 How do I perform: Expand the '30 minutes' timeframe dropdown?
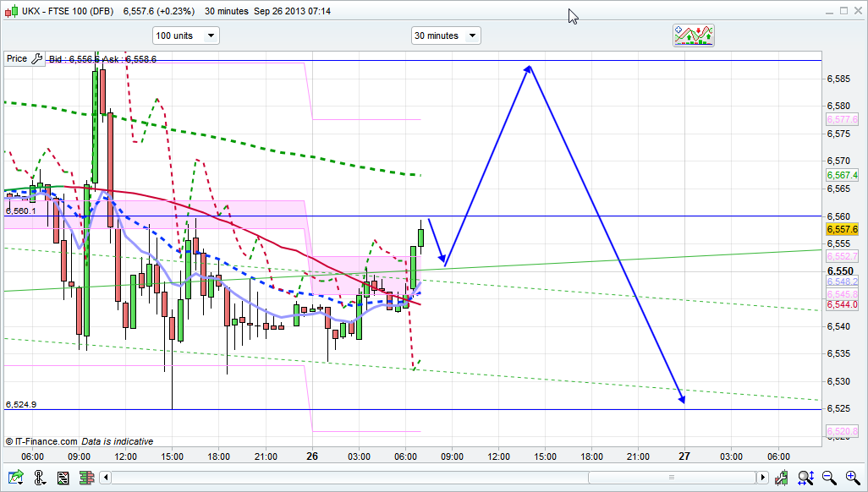pos(445,36)
